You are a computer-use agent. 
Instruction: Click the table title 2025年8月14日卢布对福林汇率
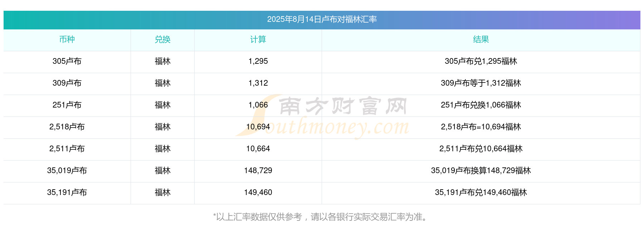click(322, 19)
